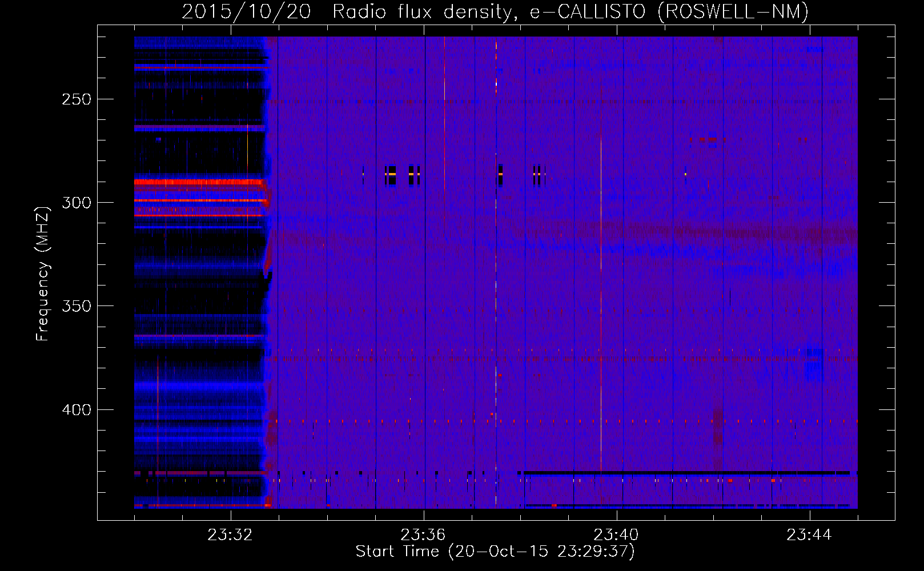Click the 23:40 time tick label
924x571 pixels.
616,535
